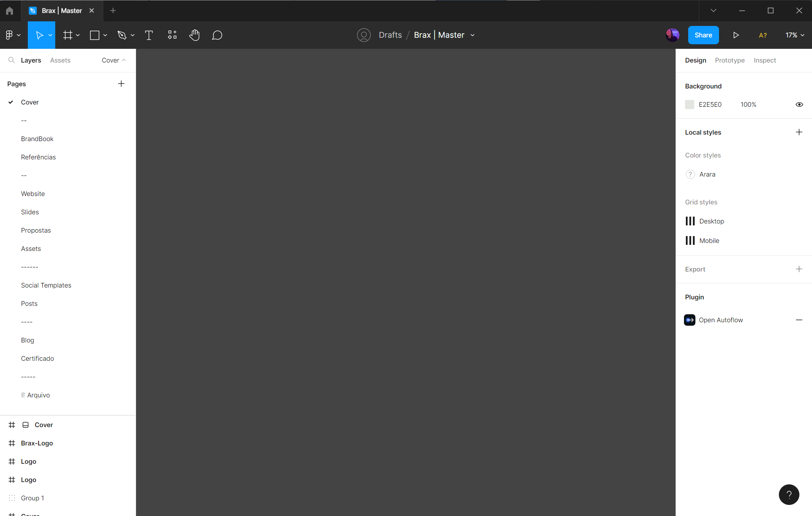Select the Mobile grid style
The width and height of the screenshot is (812, 516).
(x=709, y=241)
